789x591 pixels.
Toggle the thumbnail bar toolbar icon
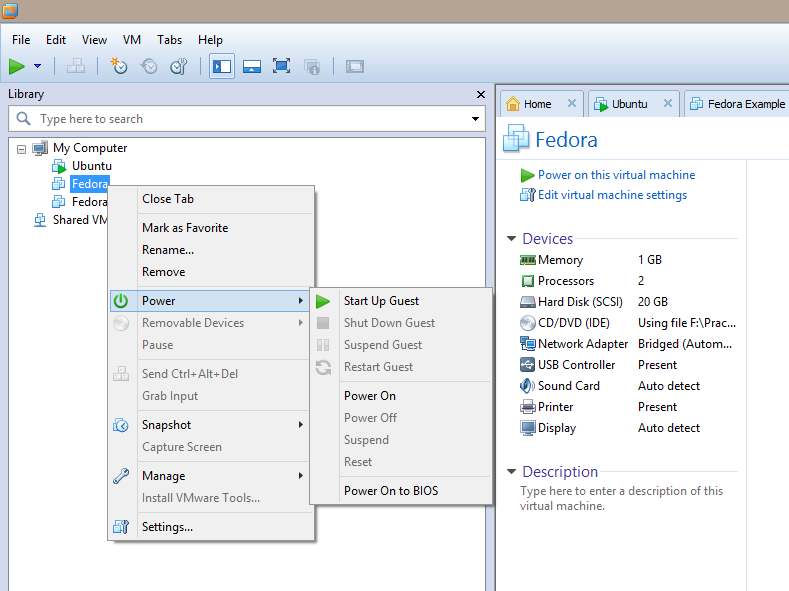[x=252, y=66]
